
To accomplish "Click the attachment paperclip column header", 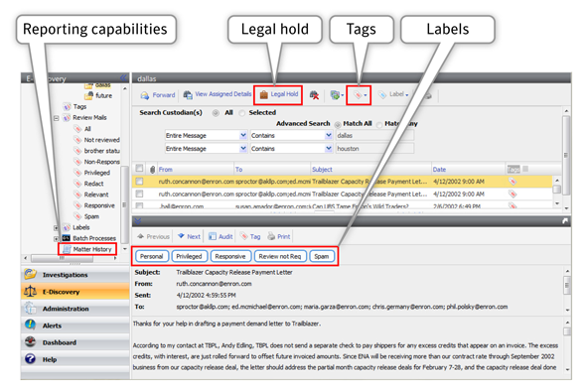I will 152,170.
